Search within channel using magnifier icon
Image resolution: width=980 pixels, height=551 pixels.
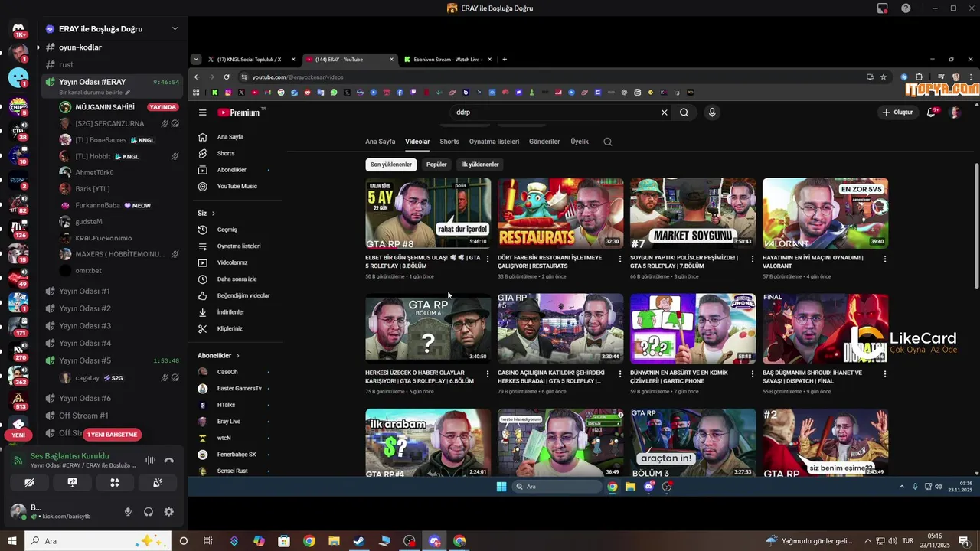[x=608, y=142]
